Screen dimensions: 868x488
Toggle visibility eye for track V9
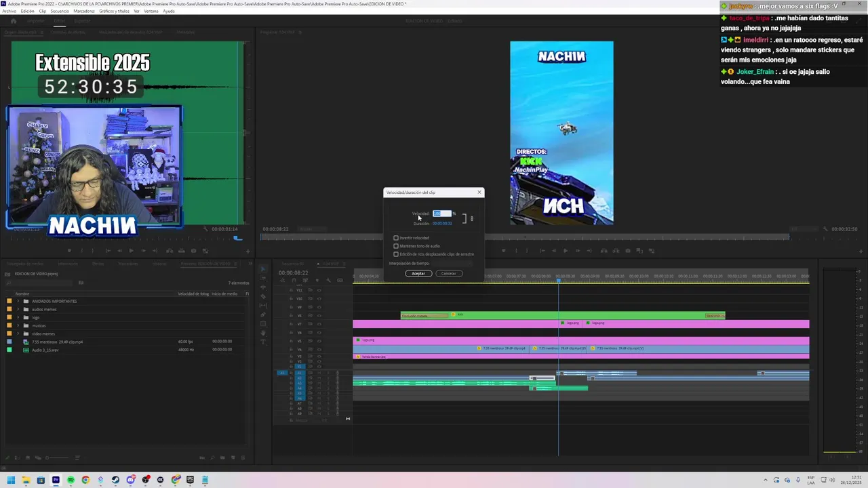(x=319, y=307)
